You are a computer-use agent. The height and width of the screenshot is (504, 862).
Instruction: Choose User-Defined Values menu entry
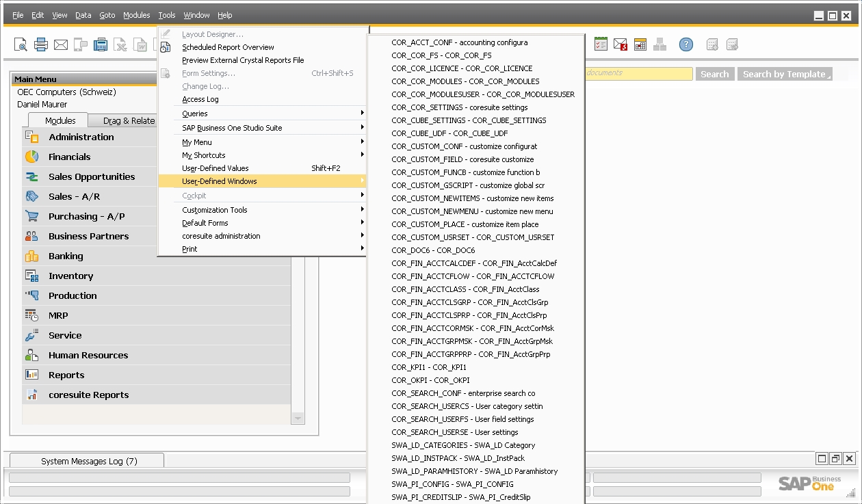[x=263, y=168]
